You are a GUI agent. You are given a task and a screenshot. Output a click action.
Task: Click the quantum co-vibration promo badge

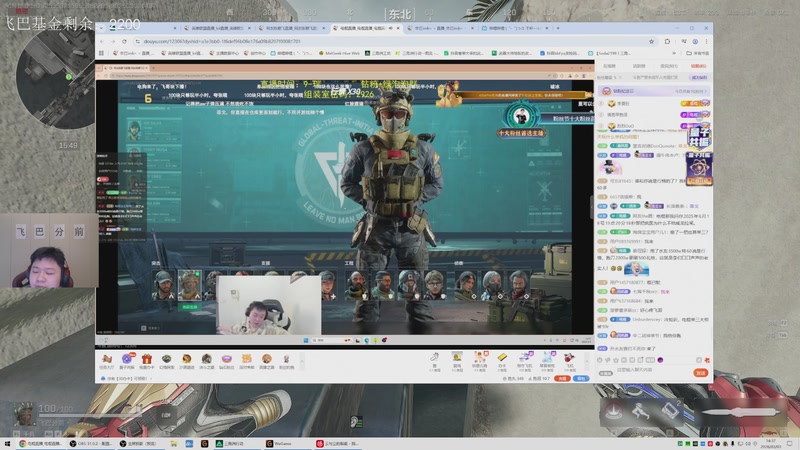point(699,137)
